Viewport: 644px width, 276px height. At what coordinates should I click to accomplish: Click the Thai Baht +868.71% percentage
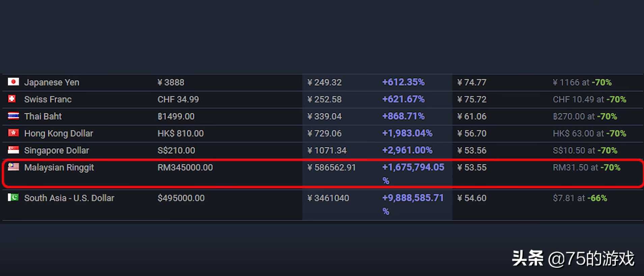coord(403,116)
